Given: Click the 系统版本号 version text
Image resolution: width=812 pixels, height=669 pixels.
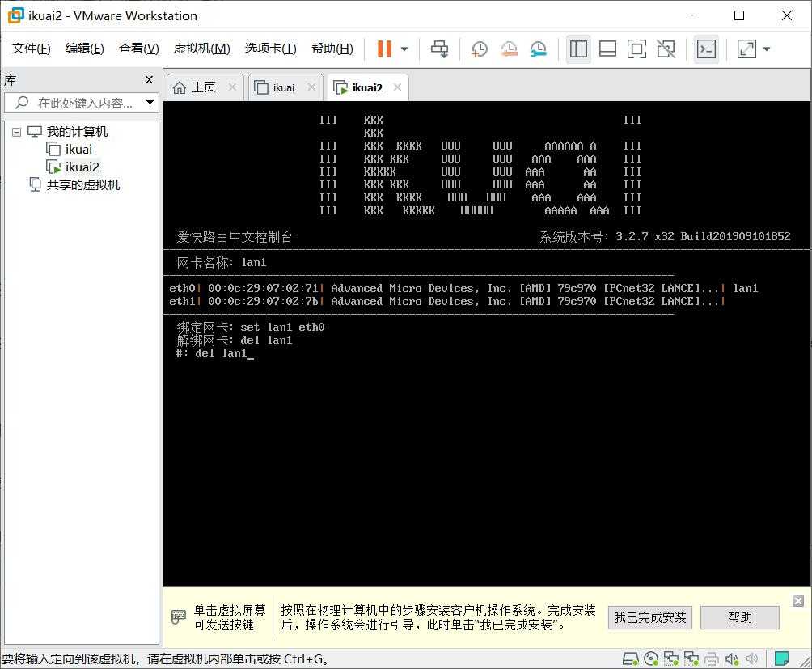Looking at the screenshot, I should [665, 237].
